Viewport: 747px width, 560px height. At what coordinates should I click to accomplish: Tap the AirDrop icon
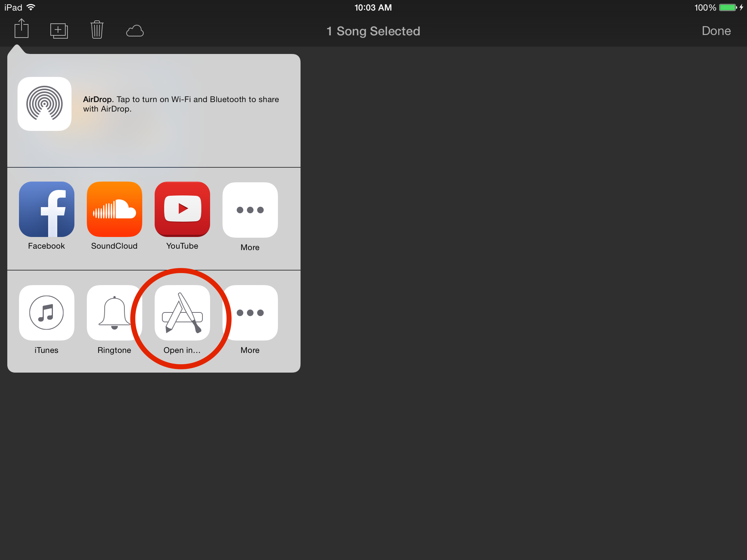(x=44, y=104)
